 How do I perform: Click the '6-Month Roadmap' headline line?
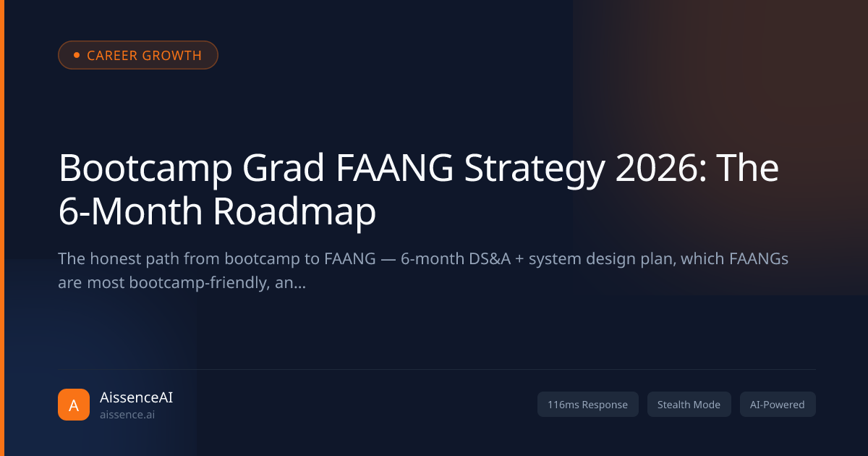pyautogui.click(x=217, y=212)
